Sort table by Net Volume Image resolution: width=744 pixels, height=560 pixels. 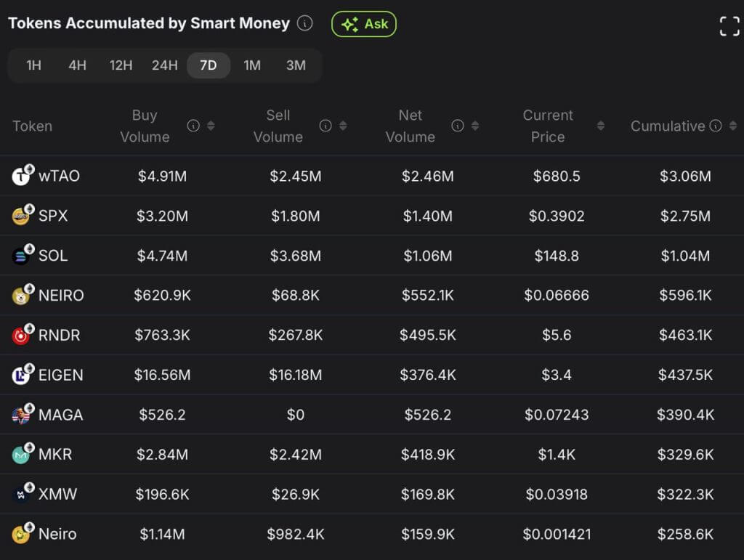[475, 126]
